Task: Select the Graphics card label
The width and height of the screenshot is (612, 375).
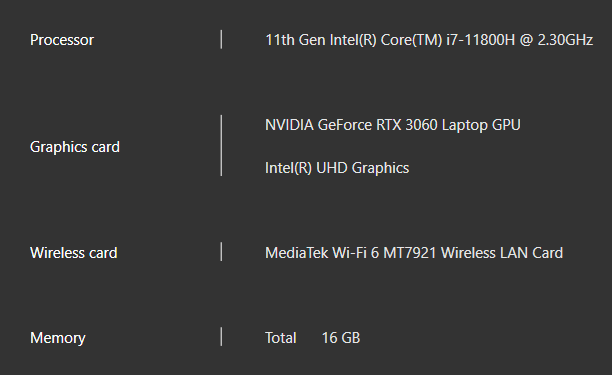Action: [75, 147]
